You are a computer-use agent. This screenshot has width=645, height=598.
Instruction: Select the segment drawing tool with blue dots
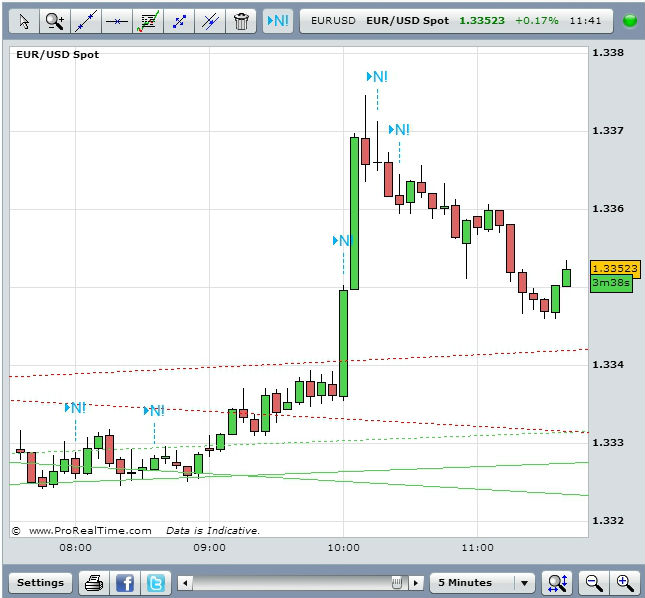179,21
